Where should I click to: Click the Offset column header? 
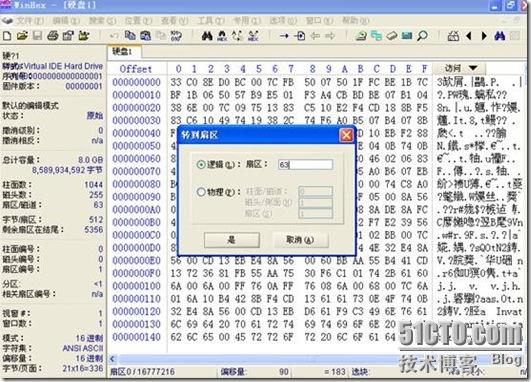tap(135, 69)
